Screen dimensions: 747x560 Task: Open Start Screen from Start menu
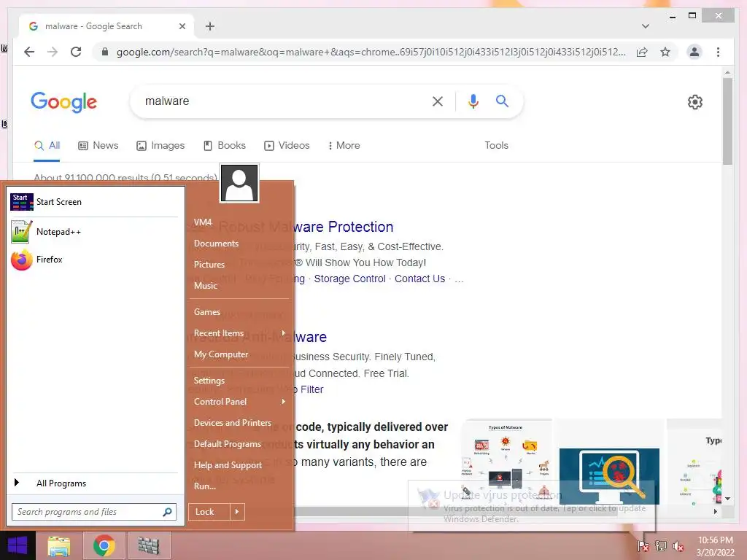click(96, 202)
